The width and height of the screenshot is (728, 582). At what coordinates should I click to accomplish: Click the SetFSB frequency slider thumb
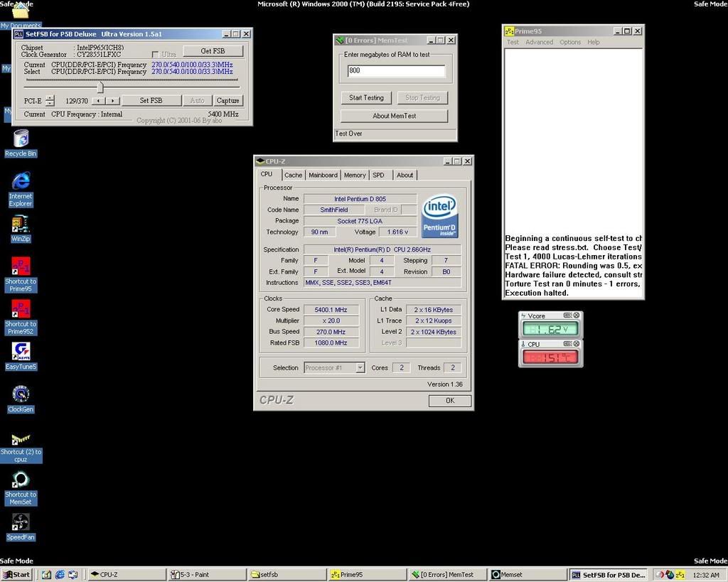pos(100,86)
